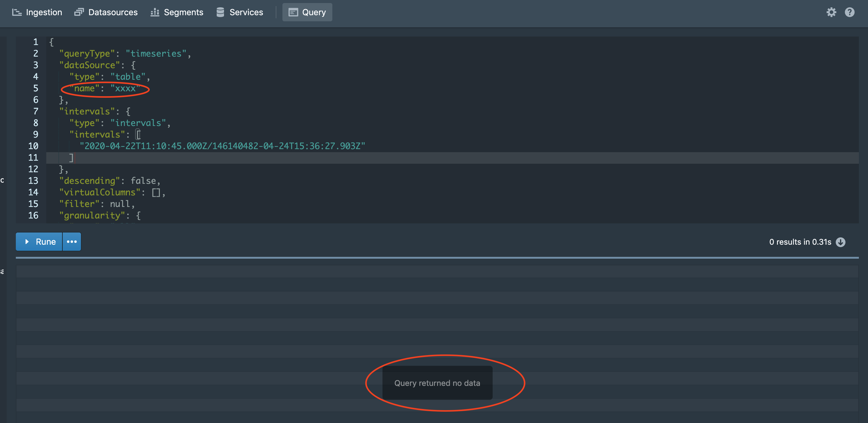The image size is (868, 423).
Task: Click the Query returned no data message
Action: [x=438, y=383]
